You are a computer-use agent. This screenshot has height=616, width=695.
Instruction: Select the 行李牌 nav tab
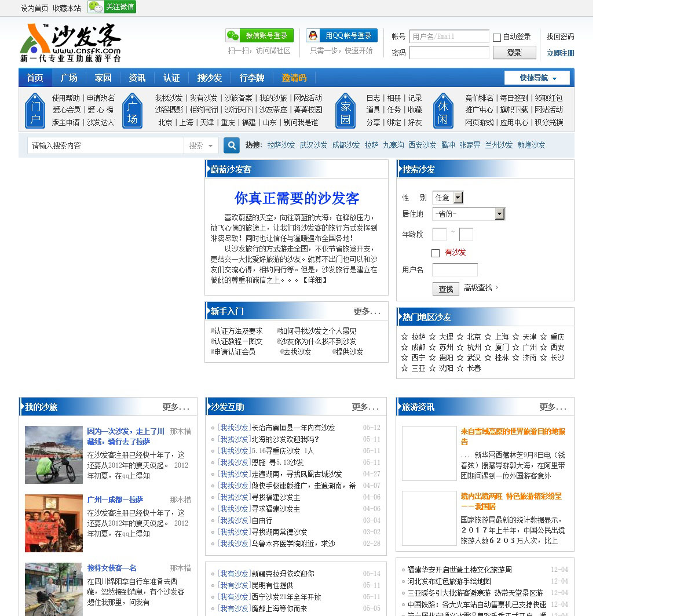pyautogui.click(x=252, y=78)
